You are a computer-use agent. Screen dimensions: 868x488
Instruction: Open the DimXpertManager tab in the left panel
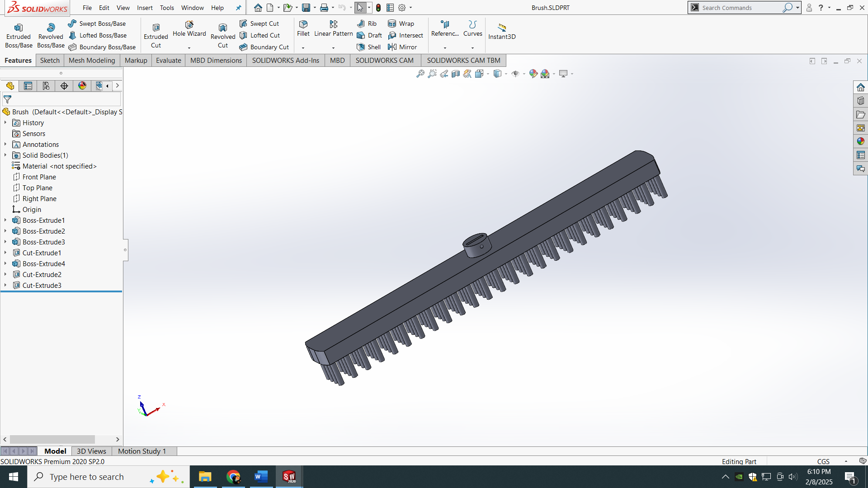64,86
